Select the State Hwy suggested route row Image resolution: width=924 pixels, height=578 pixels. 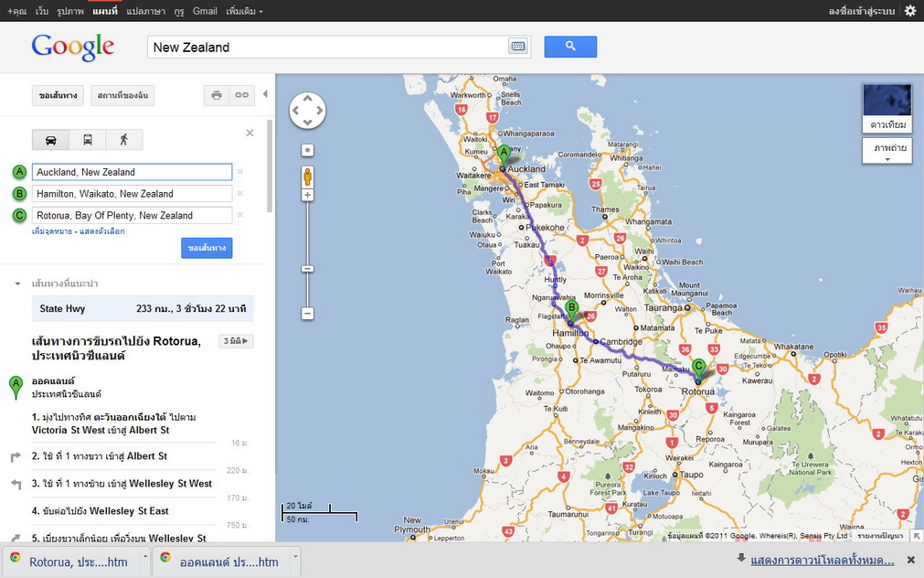(143, 308)
